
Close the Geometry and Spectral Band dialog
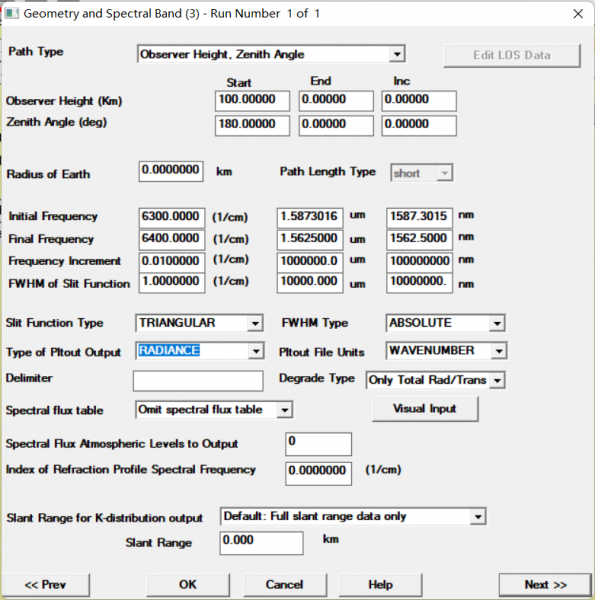pos(578,14)
